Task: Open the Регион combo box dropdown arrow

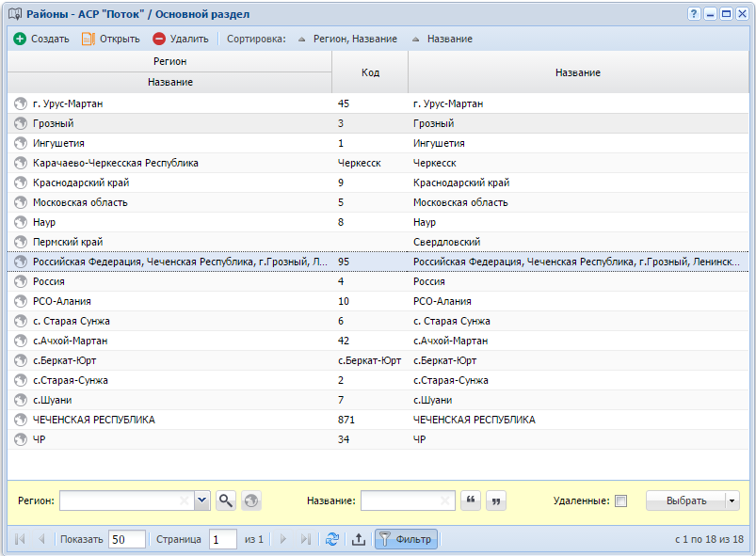Action: (202, 500)
